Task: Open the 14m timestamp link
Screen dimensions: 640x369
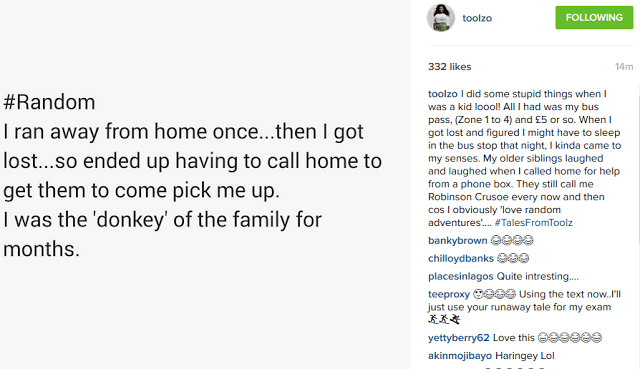Action: tap(624, 67)
